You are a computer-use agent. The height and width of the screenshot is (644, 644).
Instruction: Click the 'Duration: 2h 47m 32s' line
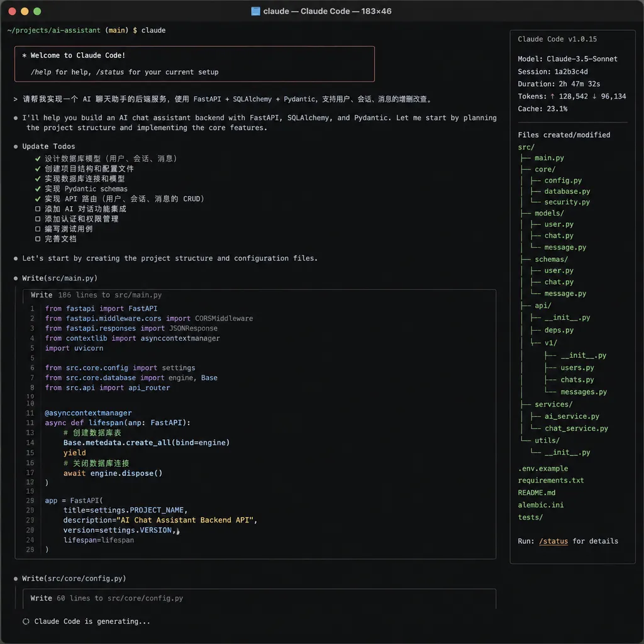coord(558,84)
